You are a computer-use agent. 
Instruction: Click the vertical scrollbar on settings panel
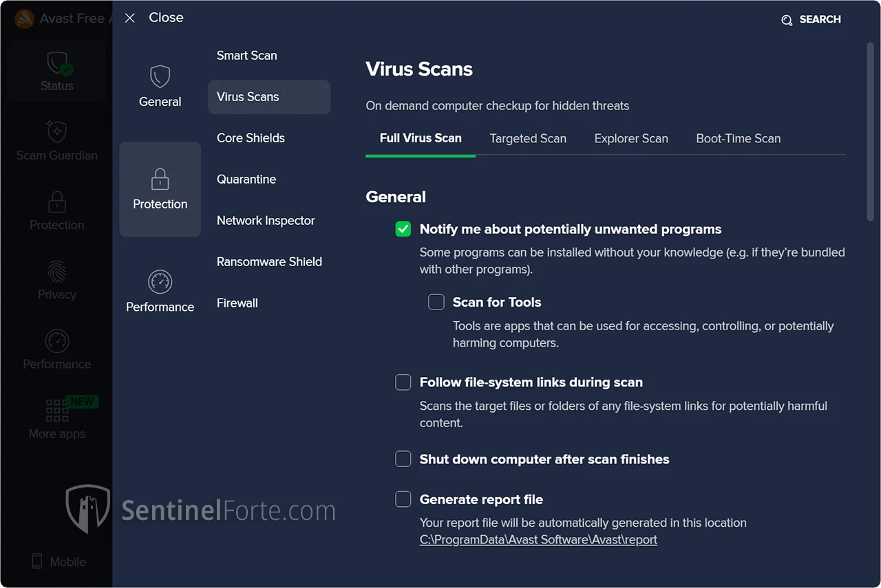click(870, 131)
